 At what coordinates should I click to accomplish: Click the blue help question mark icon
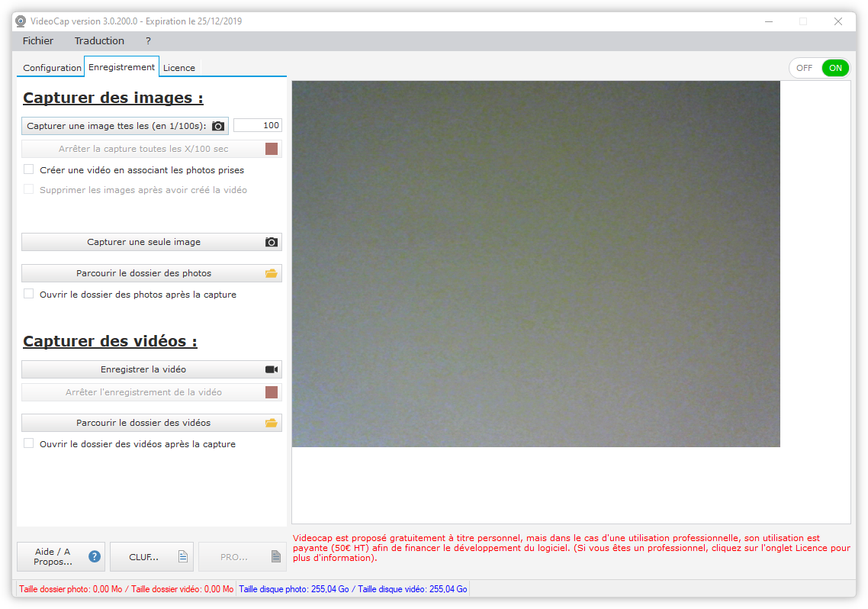pos(95,556)
